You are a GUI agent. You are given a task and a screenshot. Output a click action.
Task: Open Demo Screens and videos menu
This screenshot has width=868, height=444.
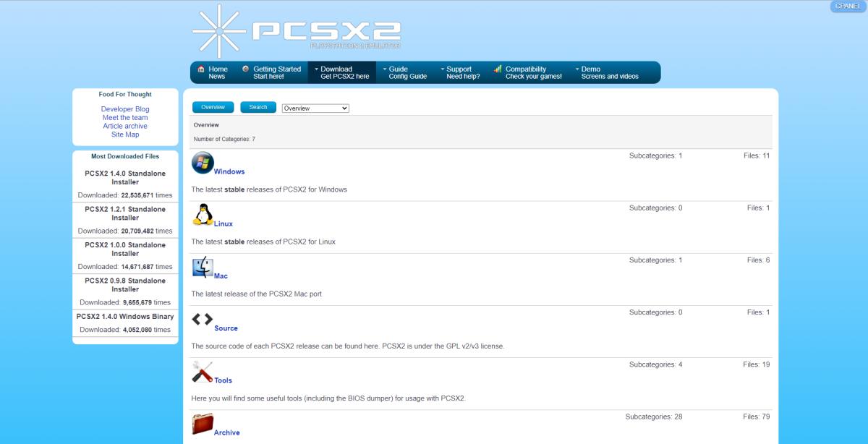click(x=606, y=72)
